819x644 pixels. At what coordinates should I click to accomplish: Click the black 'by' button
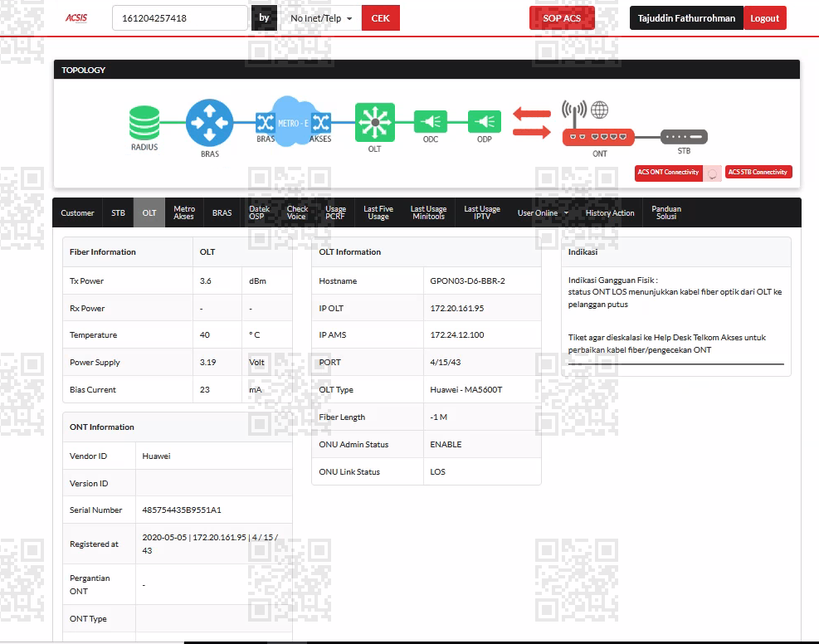tap(265, 18)
